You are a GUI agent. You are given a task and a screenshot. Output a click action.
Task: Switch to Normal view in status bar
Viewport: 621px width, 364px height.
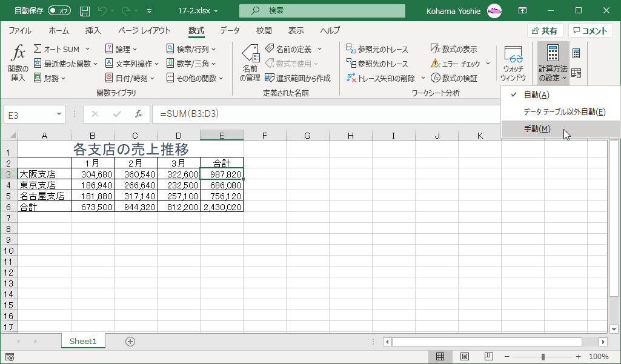pyautogui.click(x=440, y=357)
